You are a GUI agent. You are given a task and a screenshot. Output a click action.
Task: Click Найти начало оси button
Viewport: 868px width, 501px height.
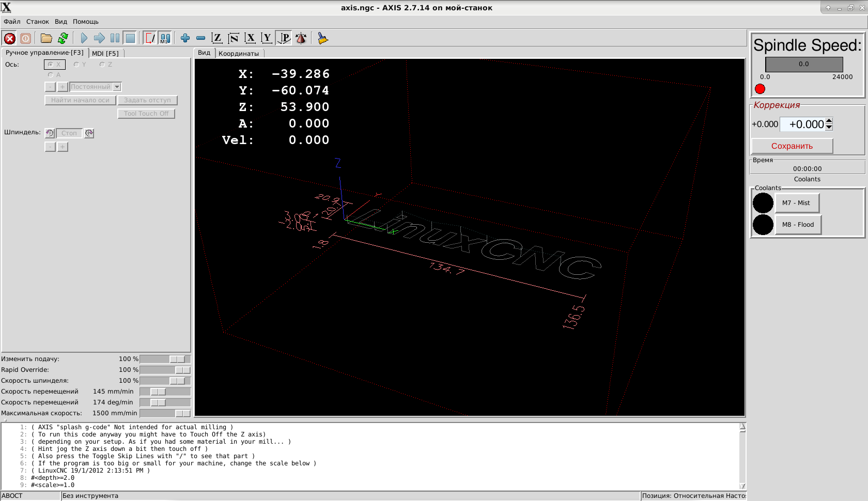click(80, 100)
